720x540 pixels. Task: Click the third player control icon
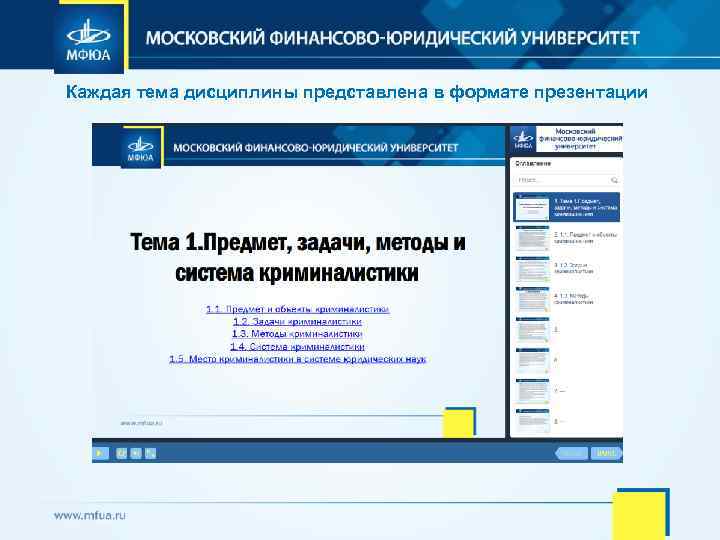(136, 453)
